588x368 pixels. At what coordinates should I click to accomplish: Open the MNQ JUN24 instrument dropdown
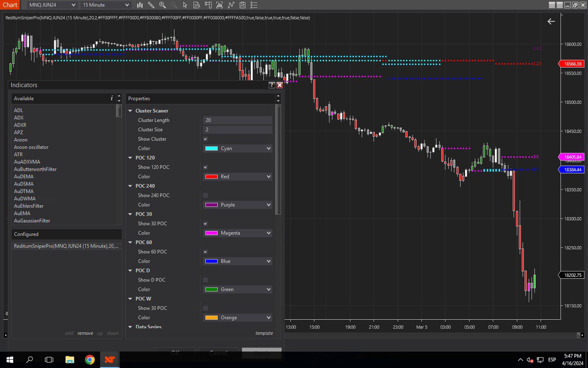pyautogui.click(x=52, y=5)
